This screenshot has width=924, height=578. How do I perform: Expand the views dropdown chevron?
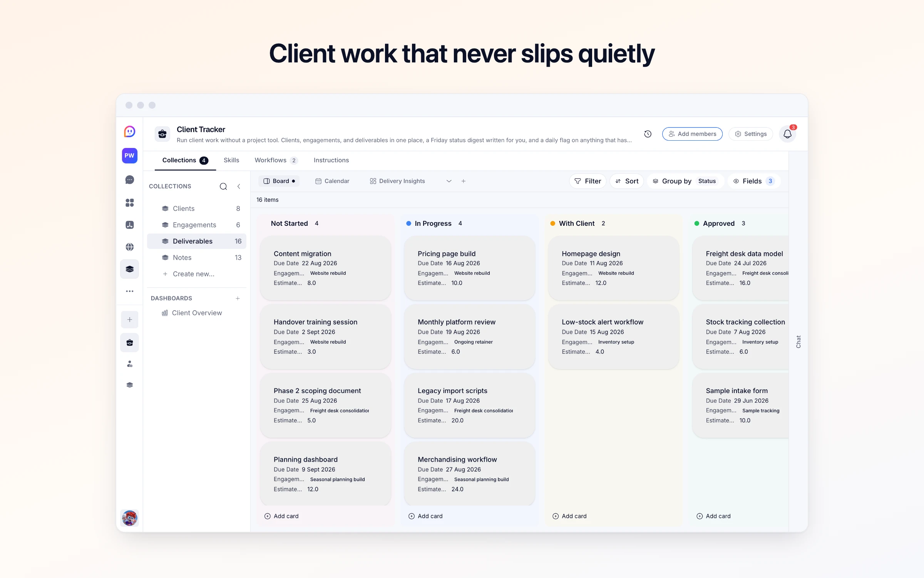pyautogui.click(x=449, y=181)
